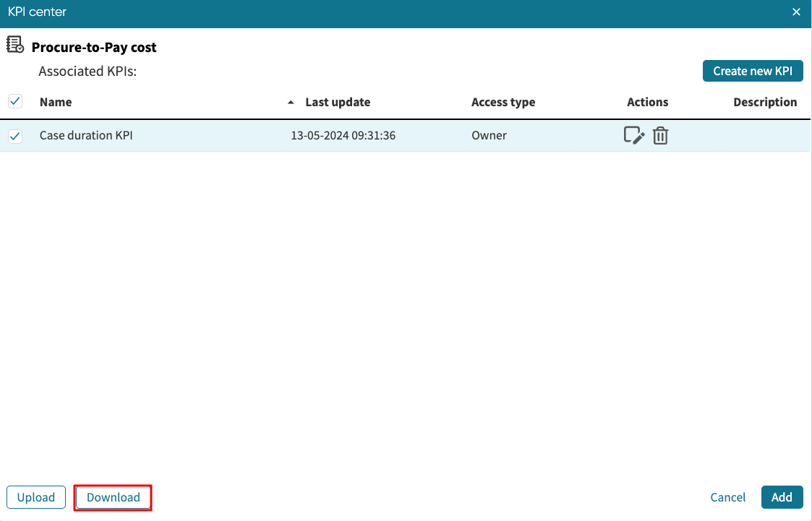Cancel the KPI center dialog
812x521 pixels.
coord(728,497)
